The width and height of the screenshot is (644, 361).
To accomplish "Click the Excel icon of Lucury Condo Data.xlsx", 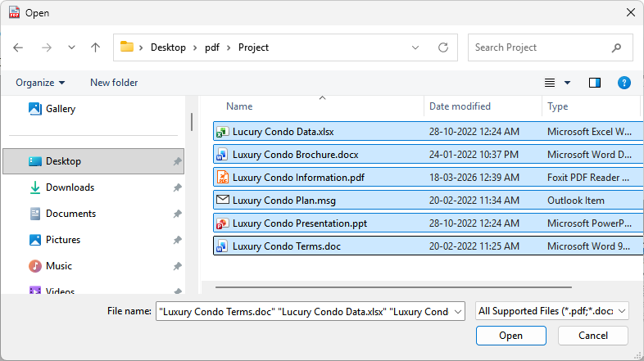I will click(222, 131).
